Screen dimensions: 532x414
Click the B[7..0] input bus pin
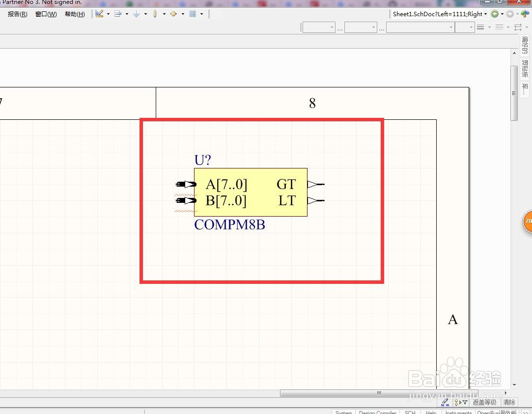point(186,200)
